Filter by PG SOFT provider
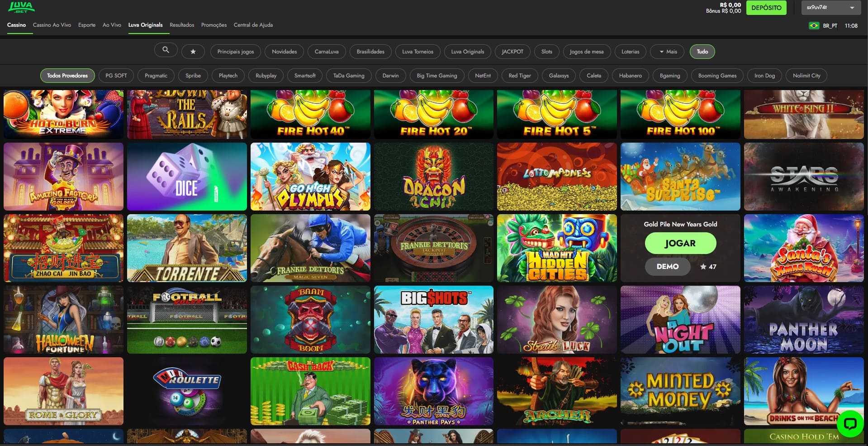Image resolution: width=868 pixels, height=446 pixels. coord(116,76)
